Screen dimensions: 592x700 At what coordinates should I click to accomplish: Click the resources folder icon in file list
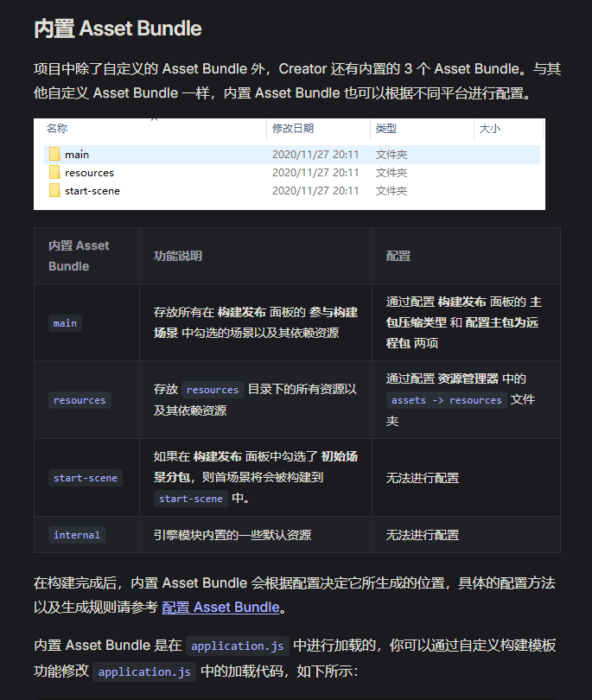(x=55, y=172)
